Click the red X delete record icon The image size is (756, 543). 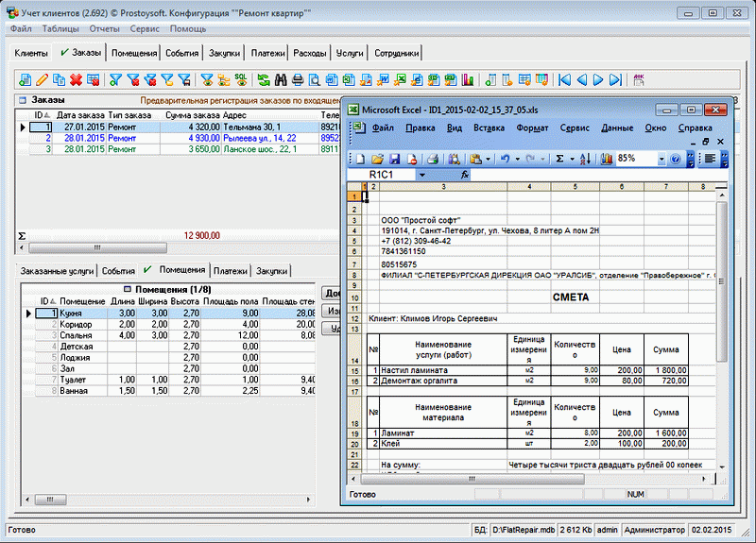(x=76, y=79)
